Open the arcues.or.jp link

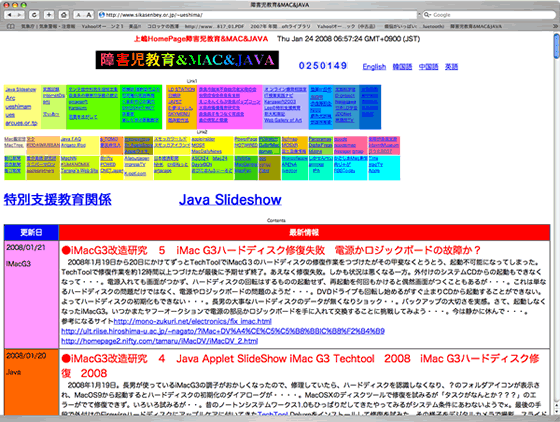21,123
